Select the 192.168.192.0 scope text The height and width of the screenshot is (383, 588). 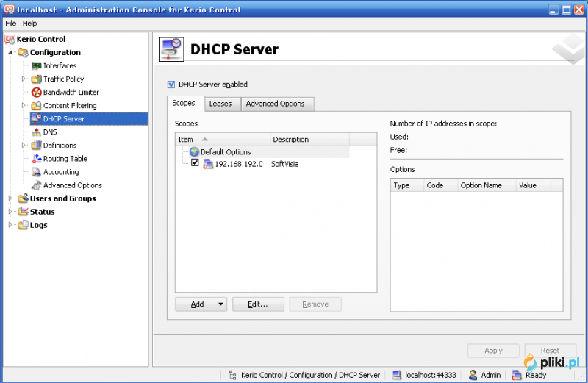point(239,164)
